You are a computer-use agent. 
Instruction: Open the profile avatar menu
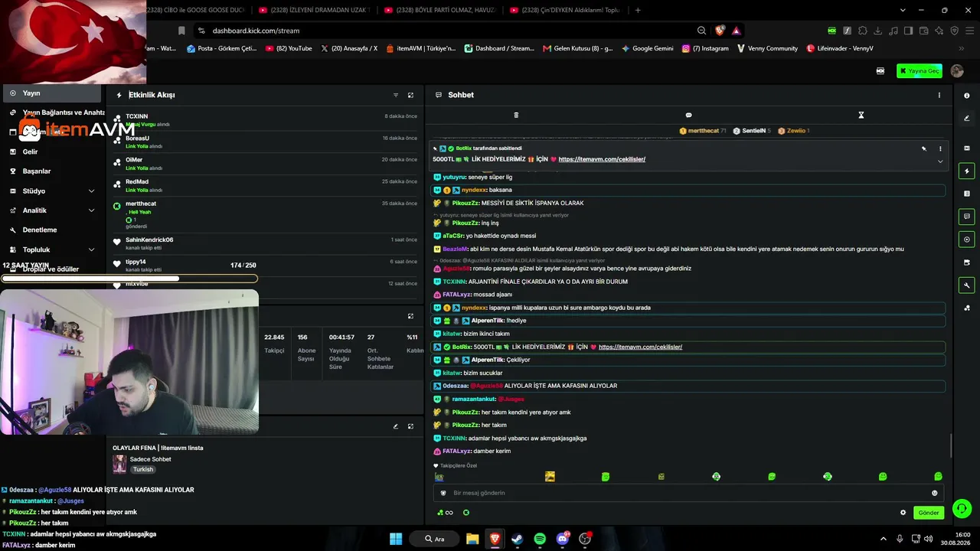(957, 70)
